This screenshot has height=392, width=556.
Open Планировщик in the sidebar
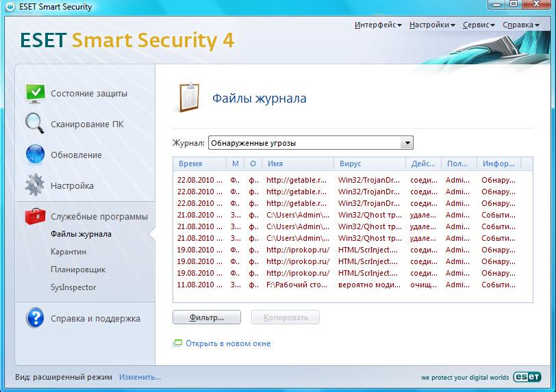pyautogui.click(x=78, y=270)
